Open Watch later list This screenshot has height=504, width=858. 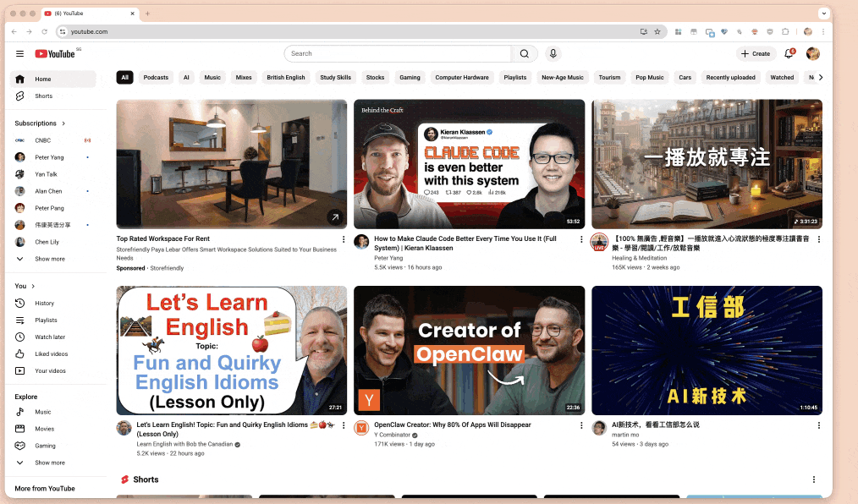pyautogui.click(x=50, y=337)
